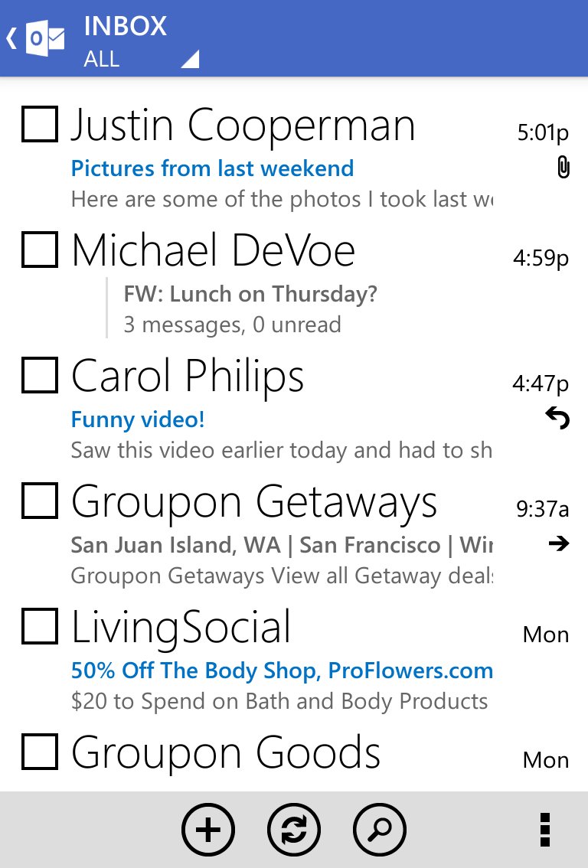Open the 50% Off The Body Shop email
Image resolution: width=588 pixels, height=868 pixels.
pyautogui.click(x=282, y=671)
